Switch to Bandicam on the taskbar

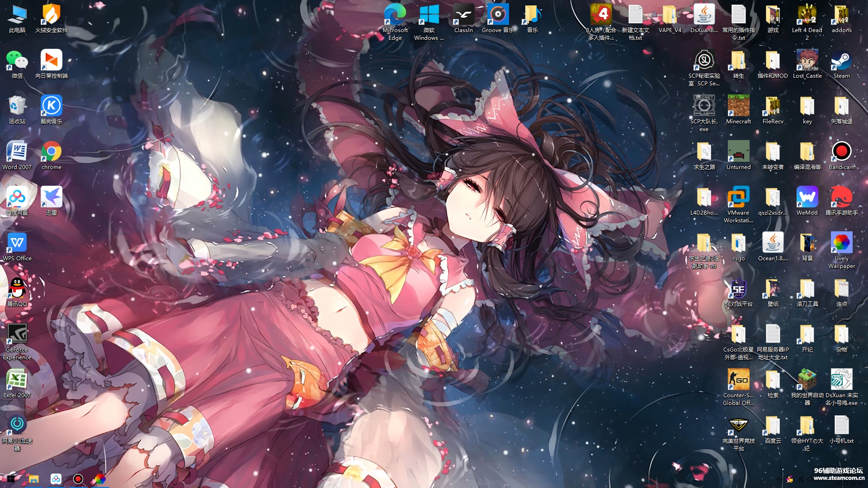[x=78, y=479]
